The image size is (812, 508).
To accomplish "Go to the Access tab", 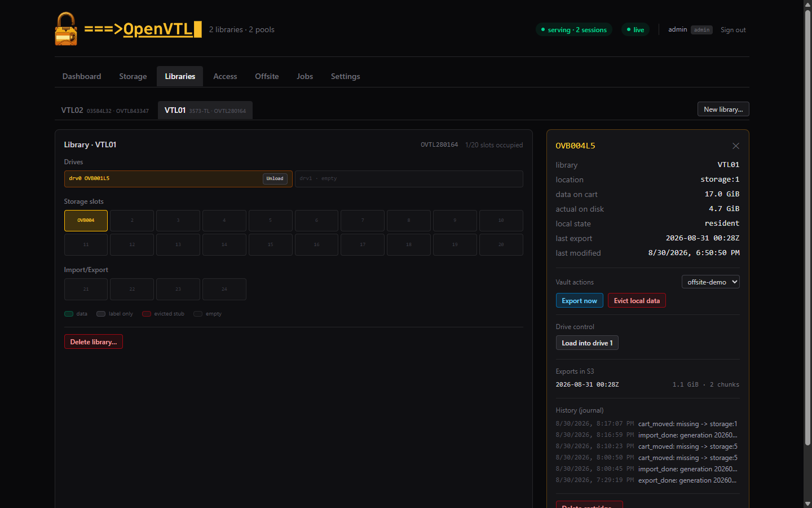I will point(225,76).
